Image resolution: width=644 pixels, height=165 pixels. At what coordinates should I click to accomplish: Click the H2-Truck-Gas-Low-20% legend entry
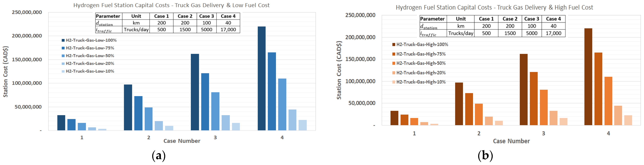[90, 63]
